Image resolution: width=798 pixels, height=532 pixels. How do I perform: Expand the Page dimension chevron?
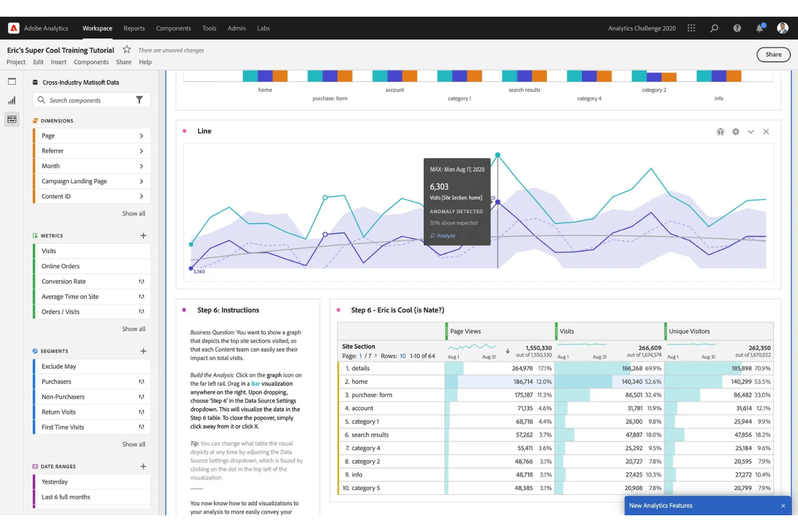141,136
